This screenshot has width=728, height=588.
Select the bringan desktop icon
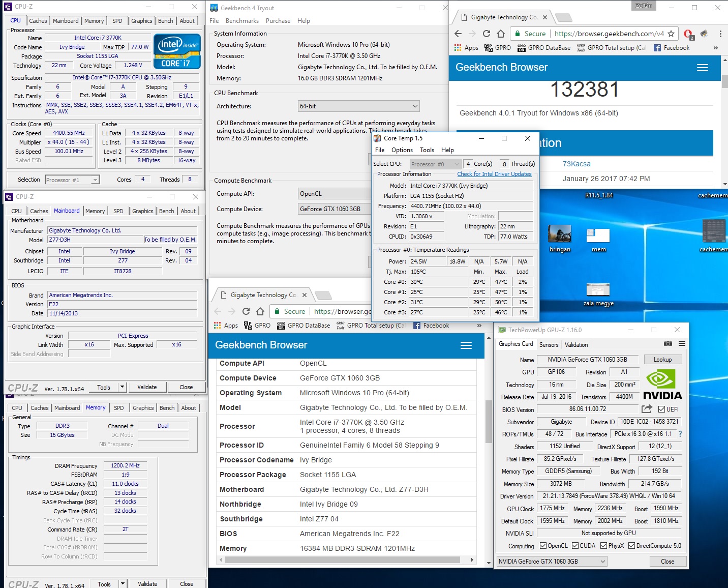click(x=560, y=238)
